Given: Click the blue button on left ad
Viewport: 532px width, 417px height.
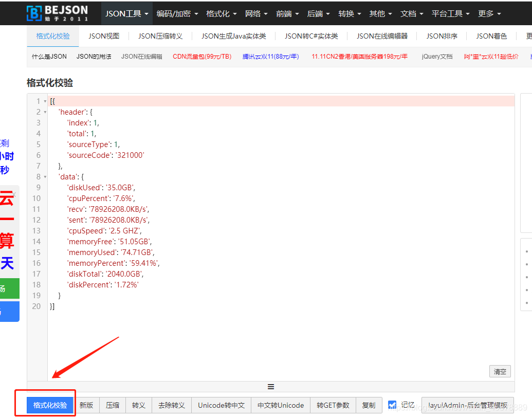Looking at the screenshot, I should (x=9, y=312).
